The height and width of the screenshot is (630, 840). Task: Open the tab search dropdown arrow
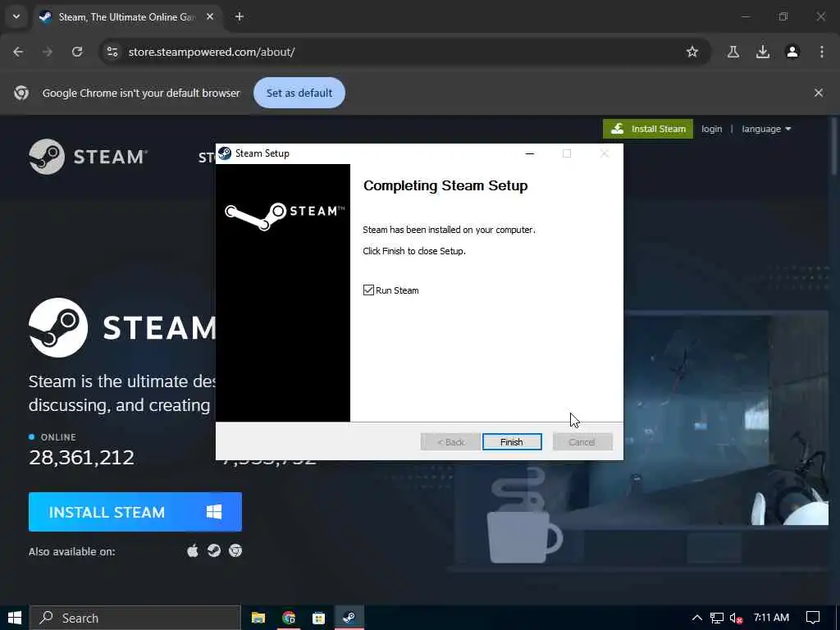point(16,16)
